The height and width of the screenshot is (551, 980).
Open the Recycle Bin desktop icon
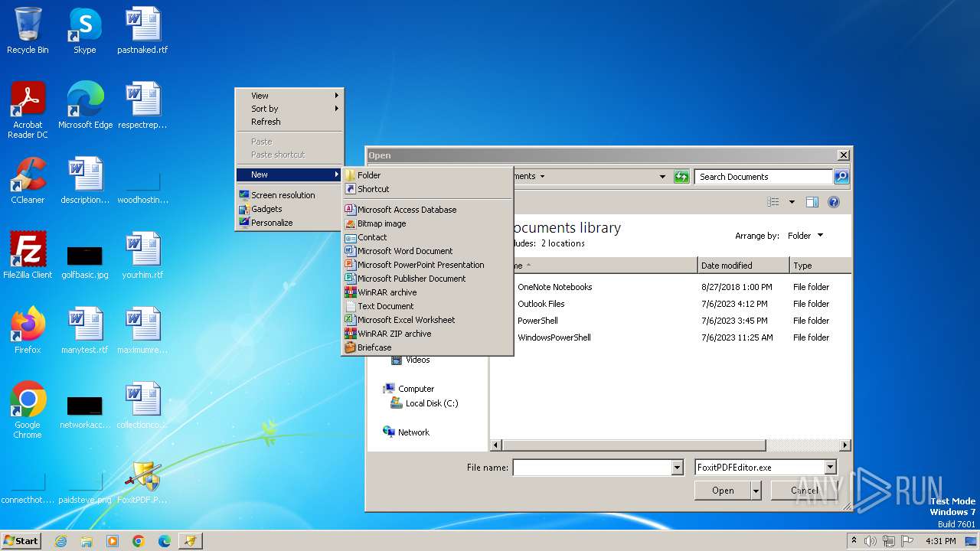pos(28,31)
